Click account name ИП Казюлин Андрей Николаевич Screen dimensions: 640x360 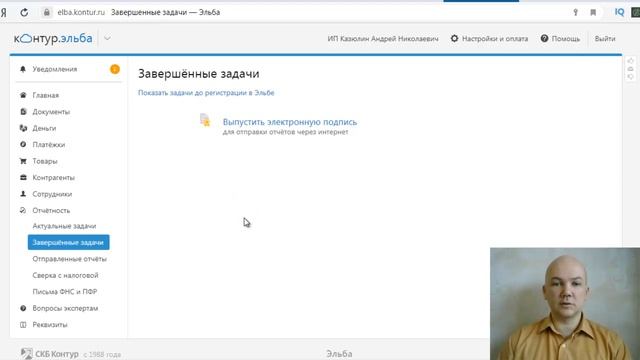383,39
